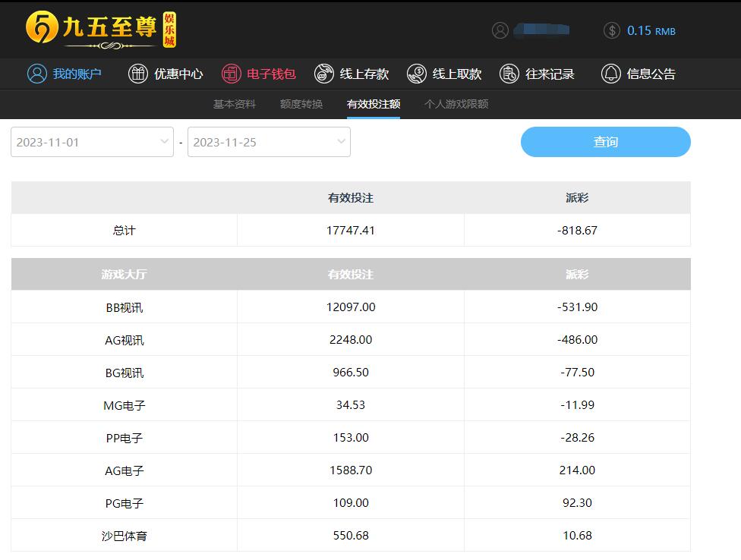Click BG视讯 payout -77.50

[x=577, y=372]
